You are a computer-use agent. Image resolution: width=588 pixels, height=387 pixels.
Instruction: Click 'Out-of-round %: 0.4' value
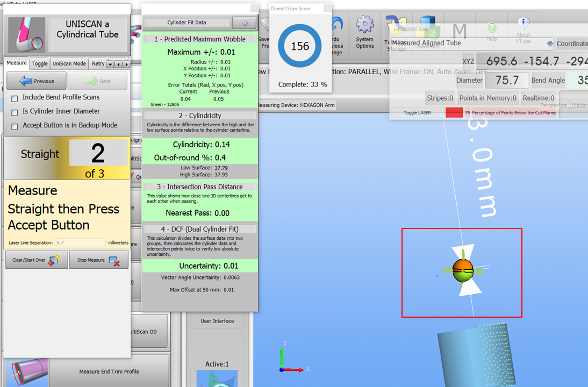[x=190, y=158]
